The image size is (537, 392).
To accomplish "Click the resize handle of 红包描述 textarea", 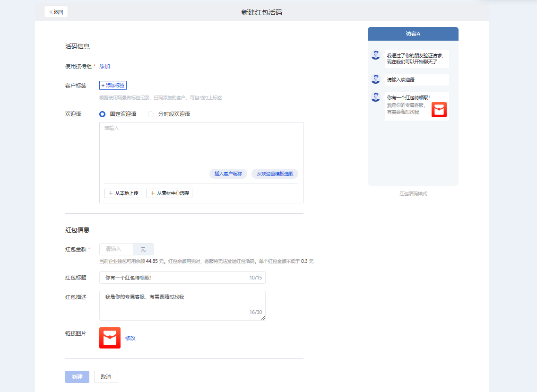I will pos(263,318).
